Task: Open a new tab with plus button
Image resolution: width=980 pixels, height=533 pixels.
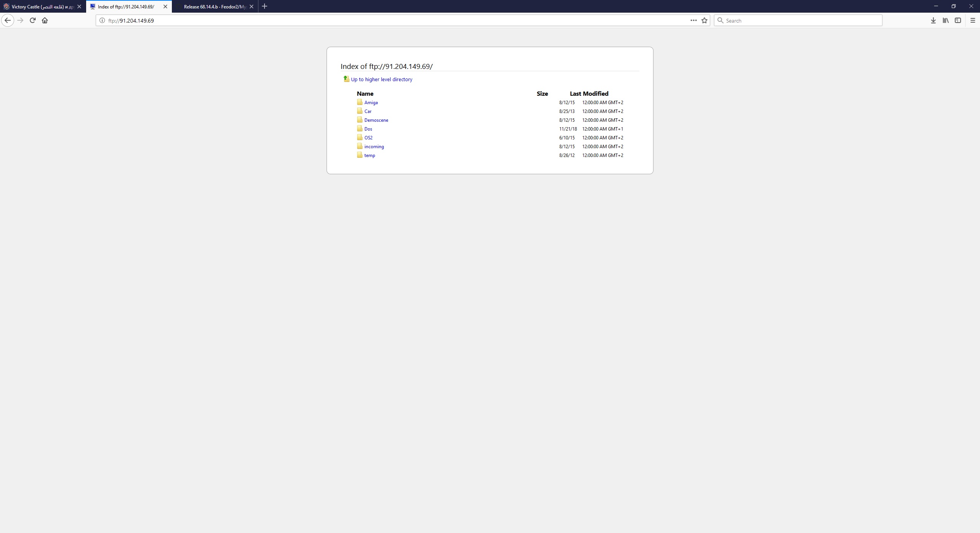Action: point(265,7)
